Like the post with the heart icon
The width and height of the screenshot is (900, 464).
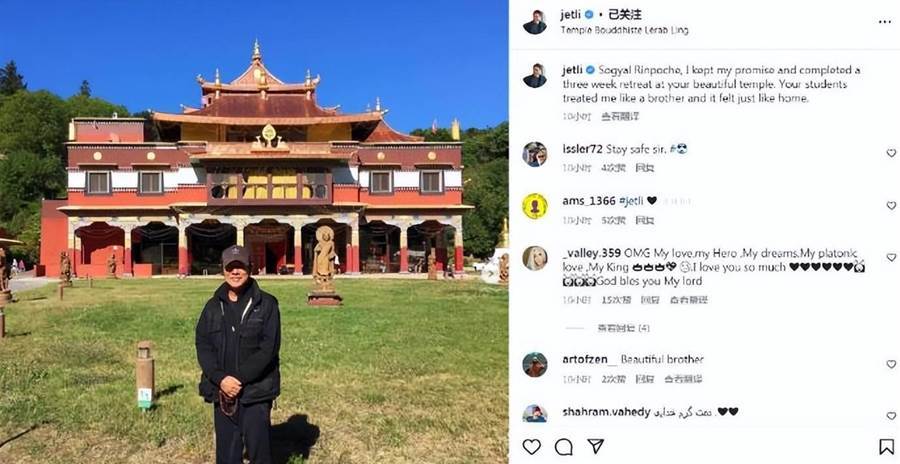[532, 446]
